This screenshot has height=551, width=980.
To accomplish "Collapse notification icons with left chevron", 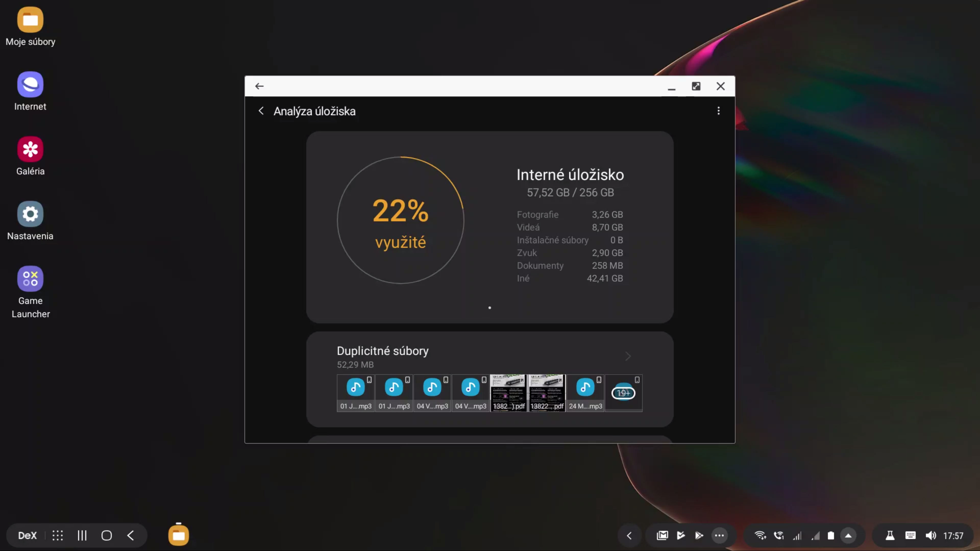I will (629, 535).
